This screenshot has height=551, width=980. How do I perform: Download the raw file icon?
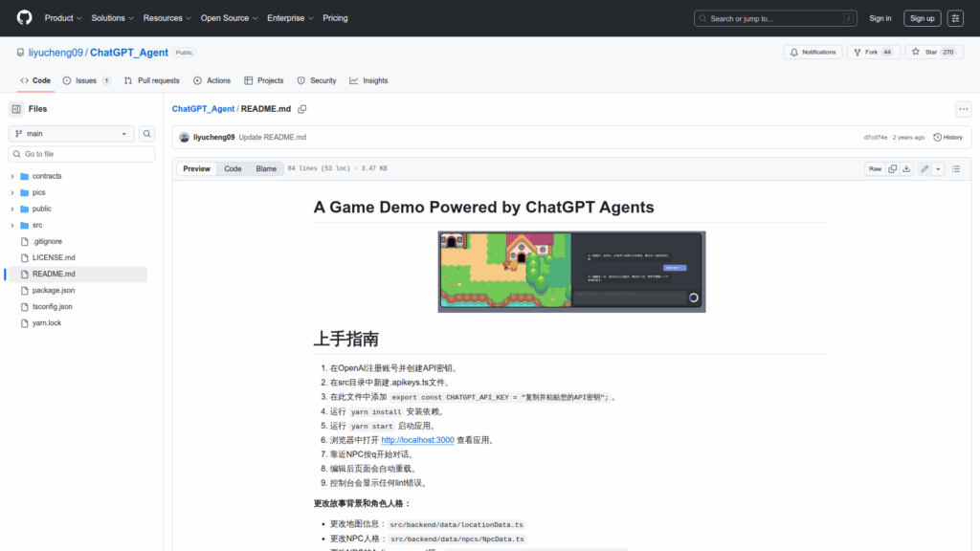click(907, 169)
